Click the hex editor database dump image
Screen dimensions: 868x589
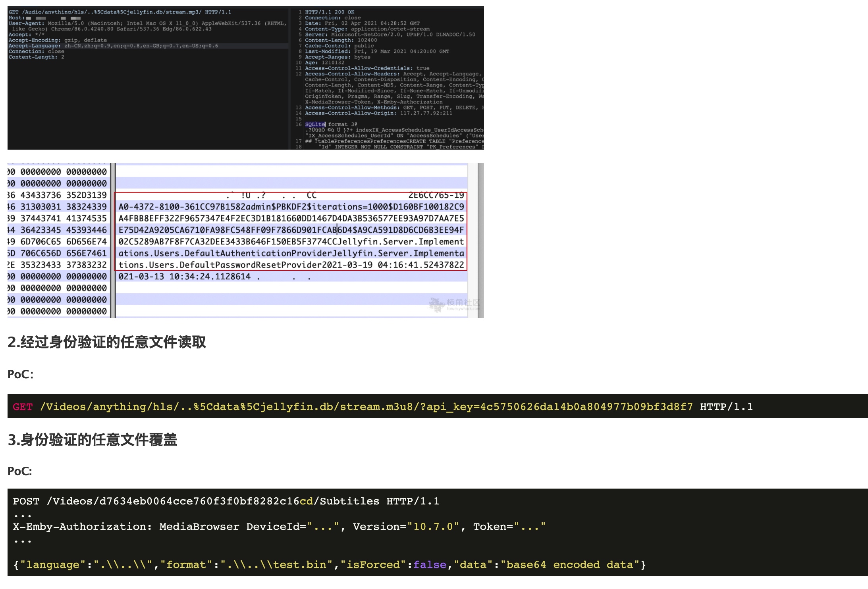[245, 240]
